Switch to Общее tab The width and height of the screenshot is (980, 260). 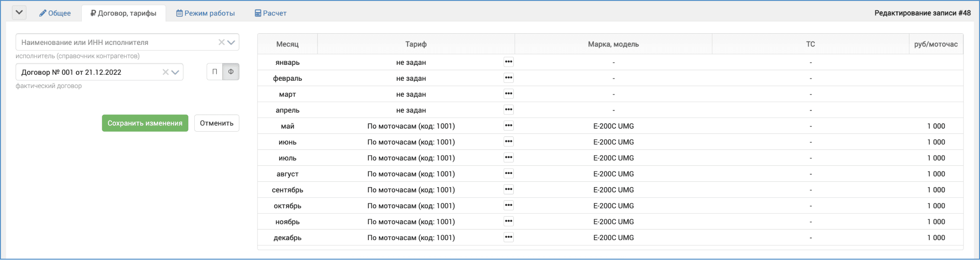tap(55, 13)
